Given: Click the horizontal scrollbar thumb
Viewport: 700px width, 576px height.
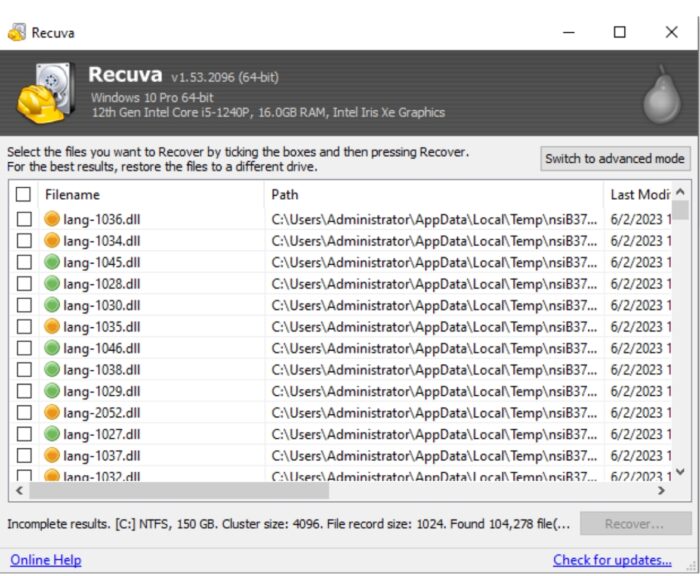Looking at the screenshot, I should click(x=179, y=491).
